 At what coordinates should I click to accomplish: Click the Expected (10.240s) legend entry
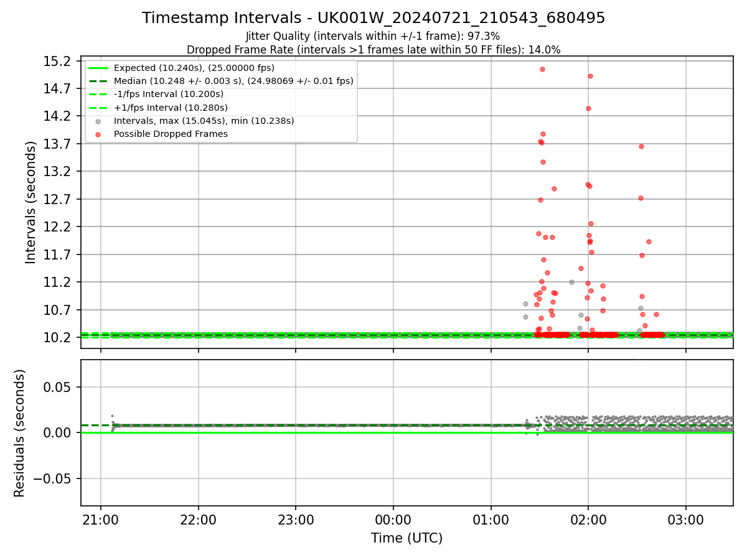click(x=194, y=68)
